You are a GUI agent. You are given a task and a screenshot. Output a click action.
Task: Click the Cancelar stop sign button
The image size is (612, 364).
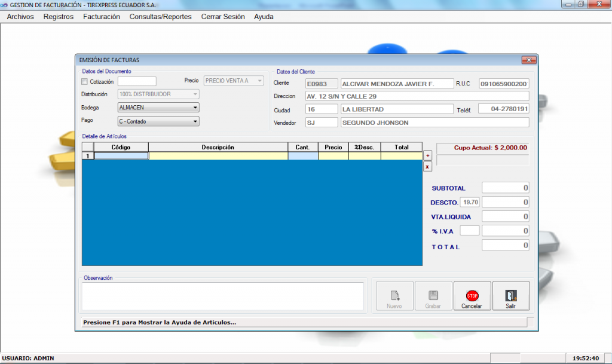pyautogui.click(x=472, y=296)
